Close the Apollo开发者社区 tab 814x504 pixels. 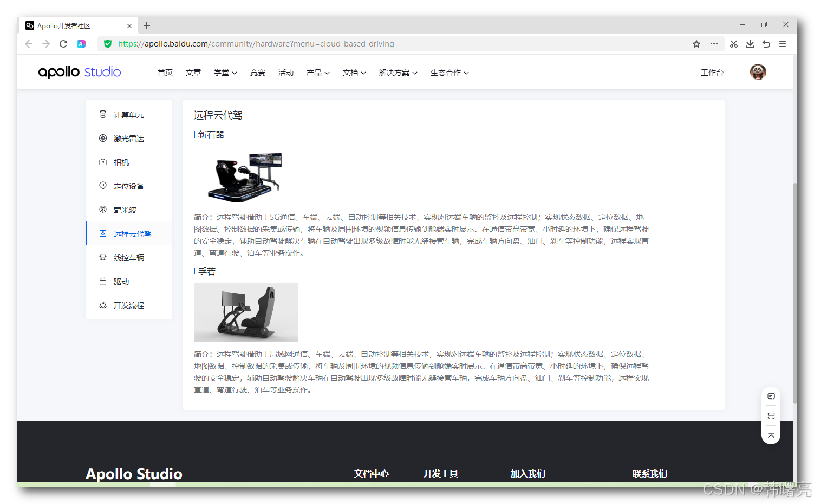[x=129, y=25]
